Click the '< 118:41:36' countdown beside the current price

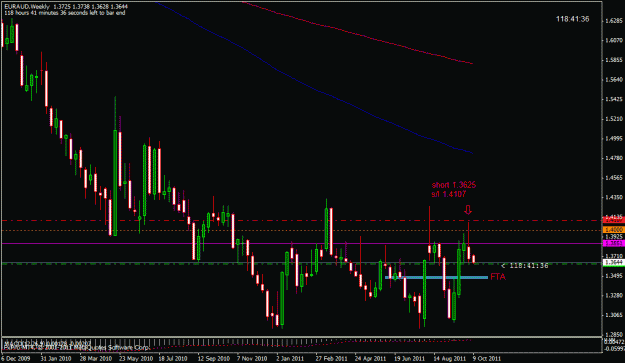point(525,265)
